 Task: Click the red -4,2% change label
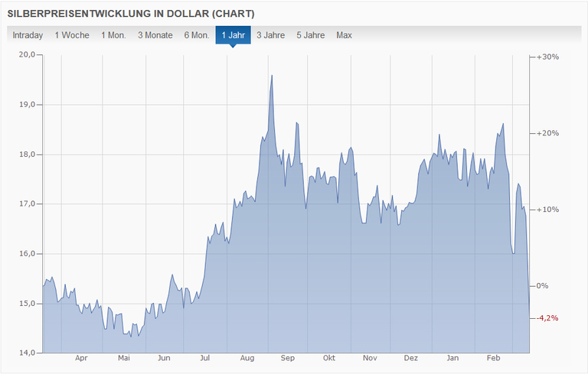tap(547, 318)
